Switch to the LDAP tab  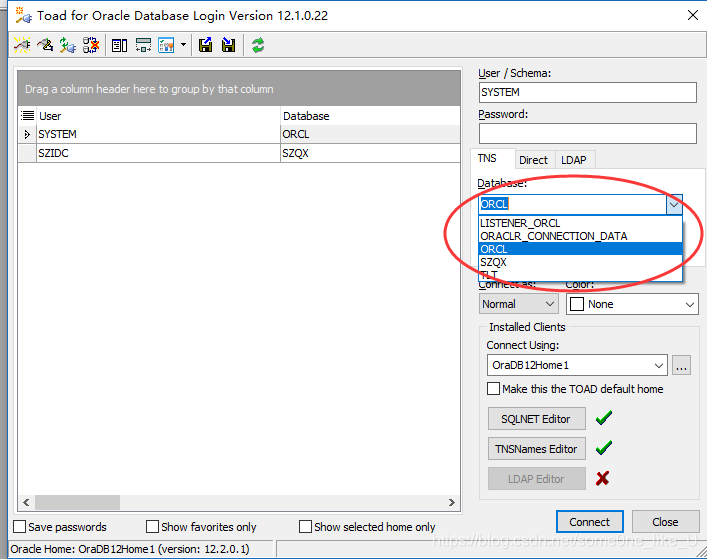click(x=574, y=160)
